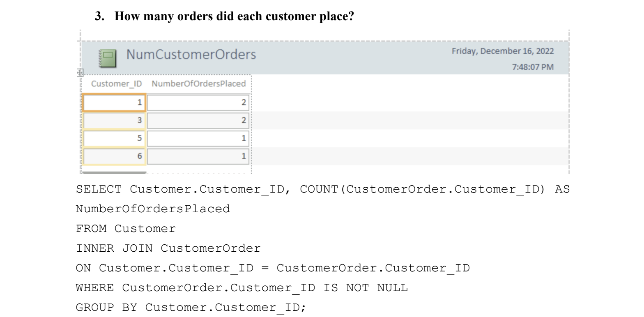Select the Customer_ID field showing 5
Screen dimensions: 644x317
coord(114,138)
